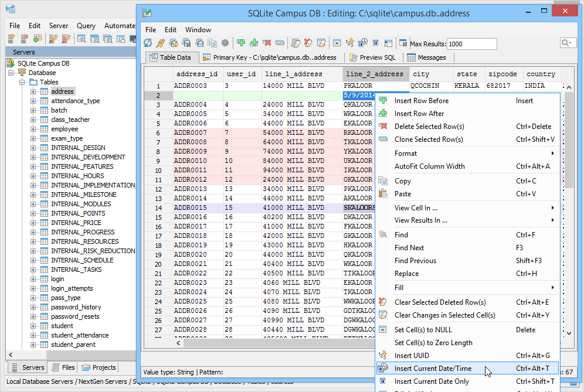Choose Copy from the context menu
Viewport: 584px width, 392px height.
coord(467,181)
